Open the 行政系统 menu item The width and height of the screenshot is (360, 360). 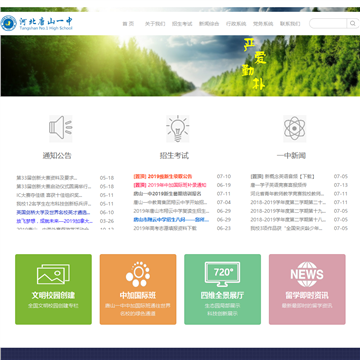(236, 24)
